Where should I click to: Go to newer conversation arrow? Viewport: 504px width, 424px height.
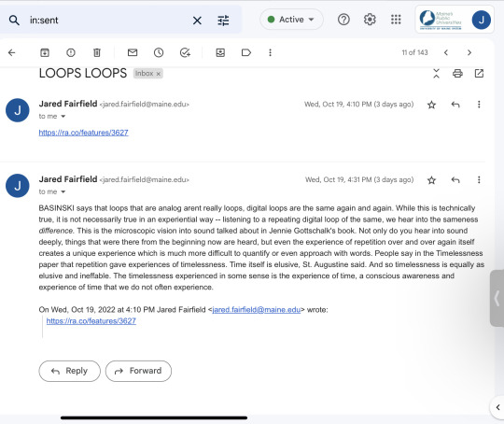(446, 52)
